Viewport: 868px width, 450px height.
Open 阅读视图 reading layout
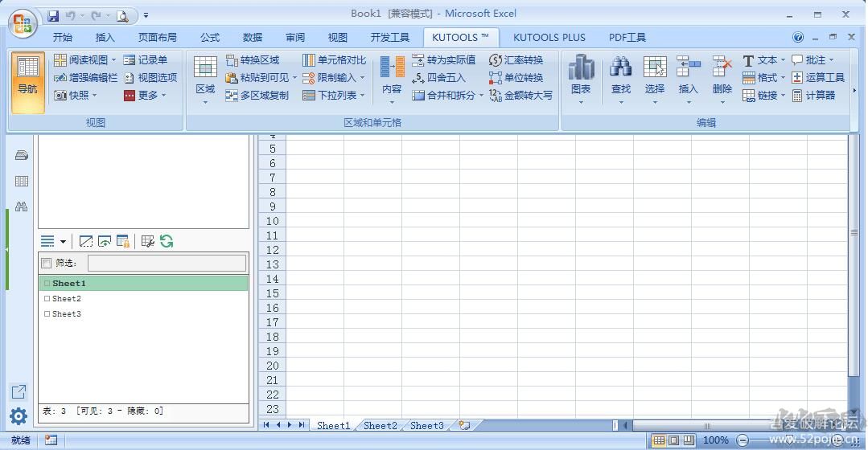pos(84,59)
